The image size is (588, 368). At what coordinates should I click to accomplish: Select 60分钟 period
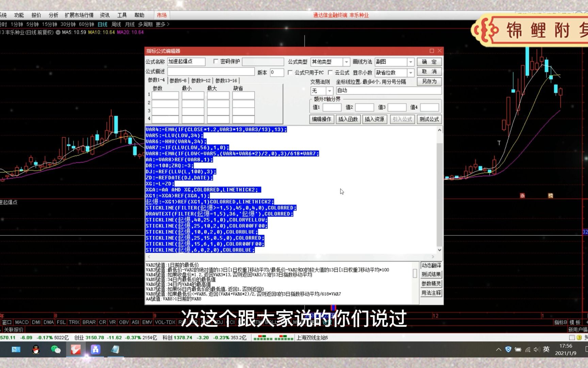point(86,25)
